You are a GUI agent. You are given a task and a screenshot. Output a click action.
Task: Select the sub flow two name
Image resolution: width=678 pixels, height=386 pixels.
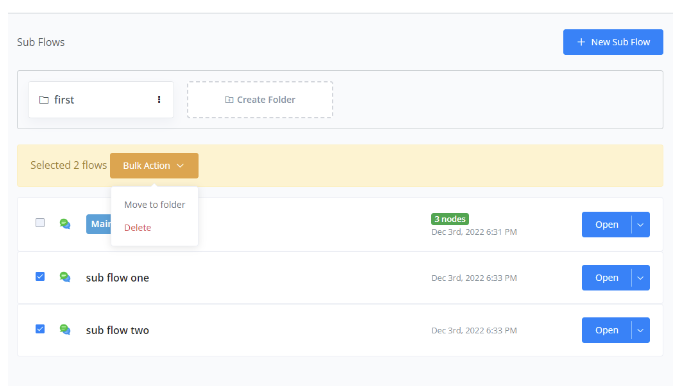point(117,330)
